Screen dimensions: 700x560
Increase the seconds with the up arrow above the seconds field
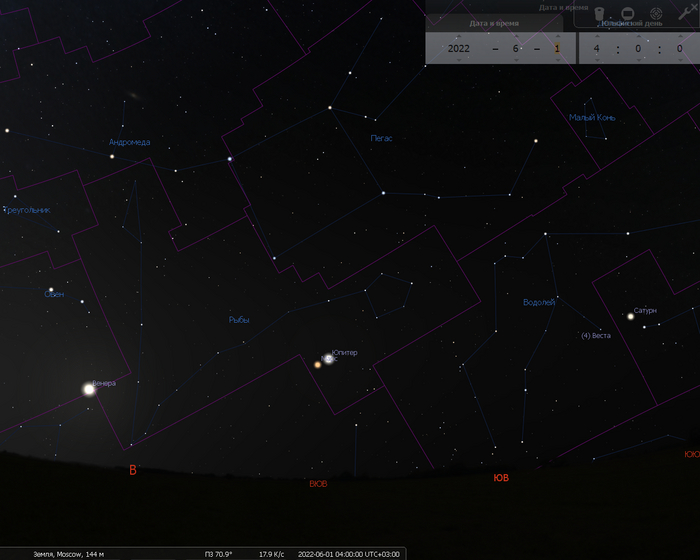pos(680,36)
